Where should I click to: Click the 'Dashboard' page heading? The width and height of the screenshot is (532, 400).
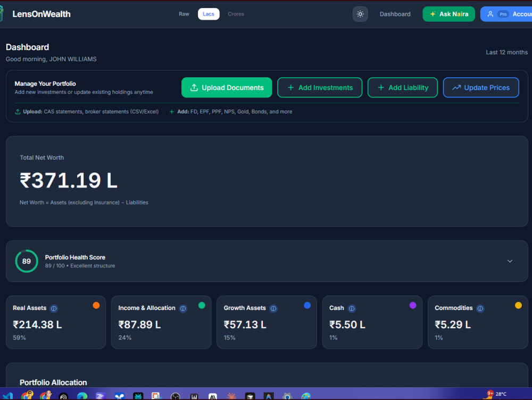click(x=27, y=47)
